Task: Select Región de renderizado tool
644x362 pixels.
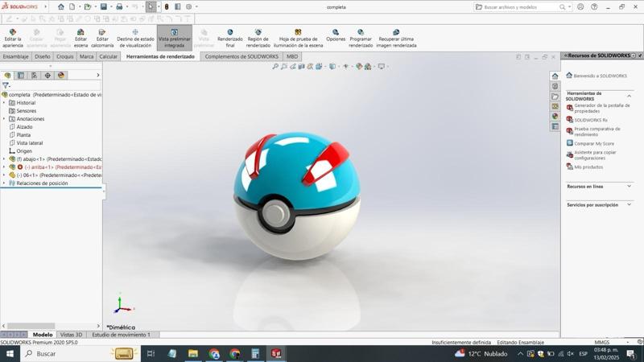Action: tap(258, 38)
